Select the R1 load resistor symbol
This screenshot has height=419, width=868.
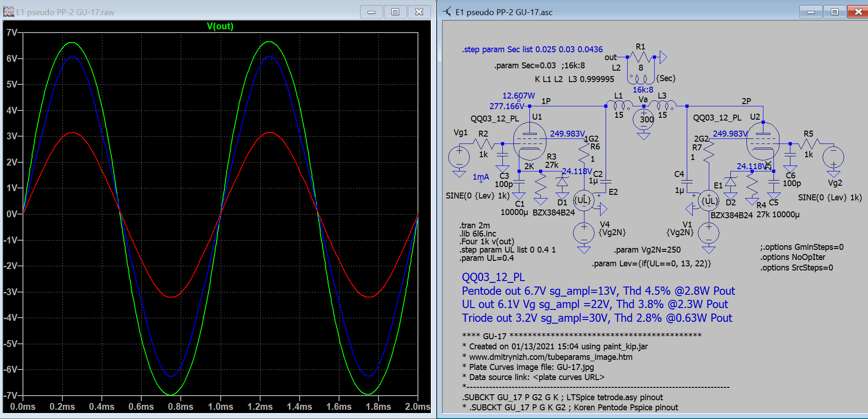[641, 57]
